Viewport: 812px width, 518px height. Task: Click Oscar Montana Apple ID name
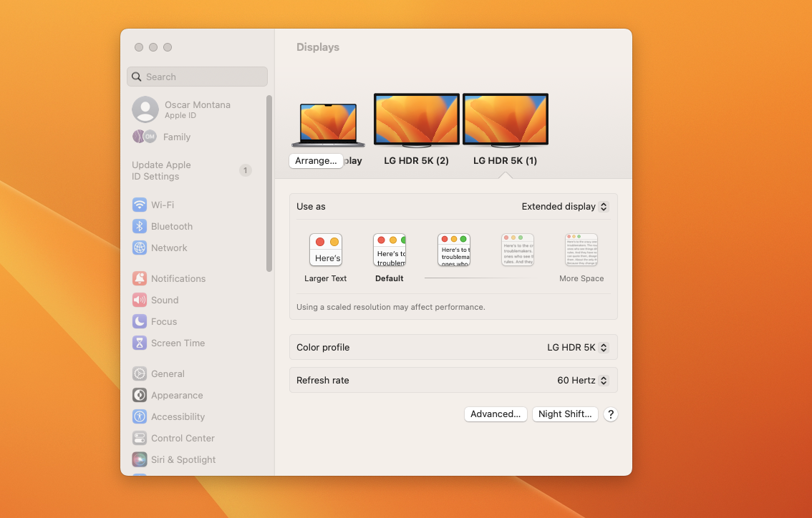pyautogui.click(x=198, y=104)
